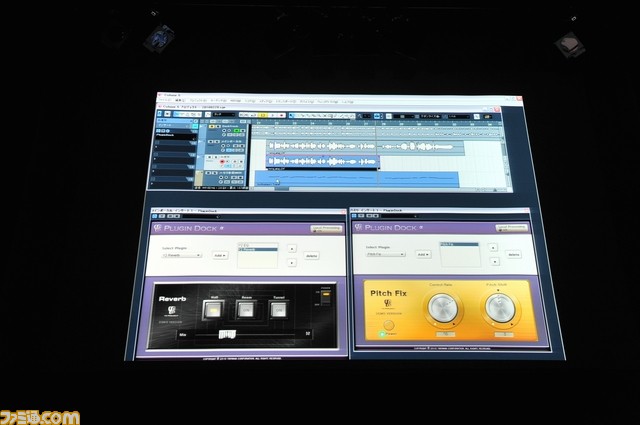Click the round orange button on Pitch Fix

pyautogui.click(x=389, y=325)
